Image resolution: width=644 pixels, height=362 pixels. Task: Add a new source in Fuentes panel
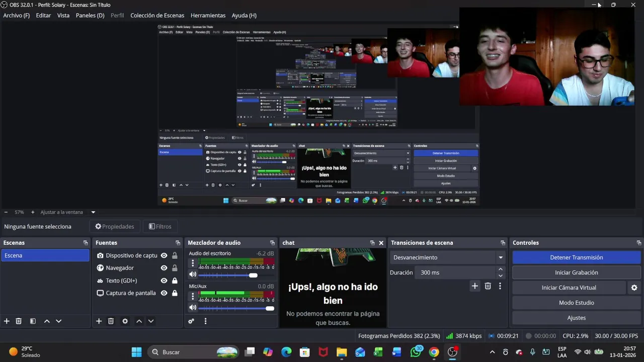99,321
